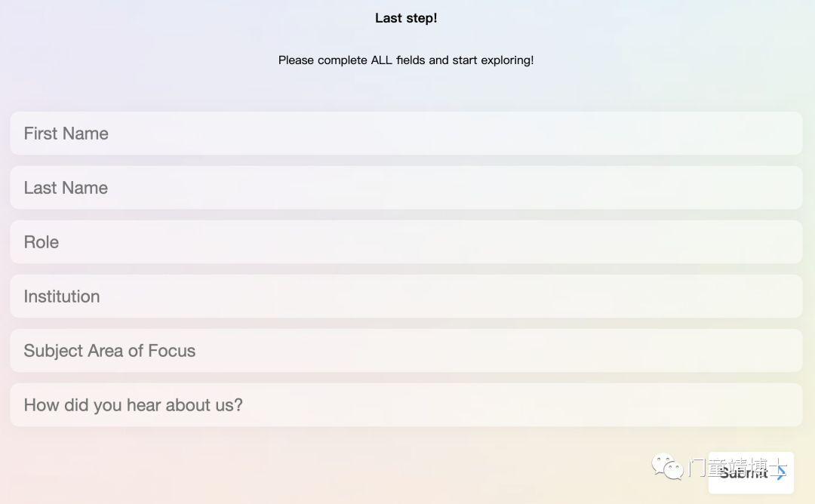Viewport: 815px width, 504px height.
Task: Click the word ALL in the instructions
Action: point(382,60)
